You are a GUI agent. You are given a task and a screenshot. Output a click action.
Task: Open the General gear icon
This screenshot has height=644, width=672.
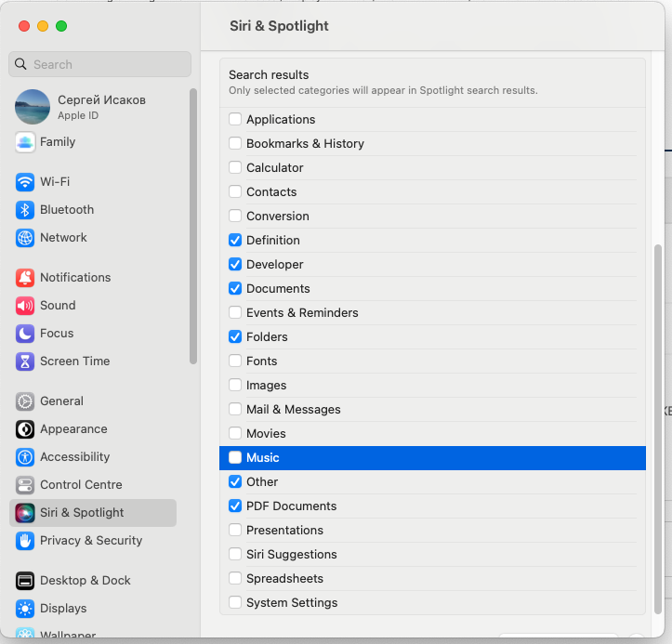click(25, 401)
